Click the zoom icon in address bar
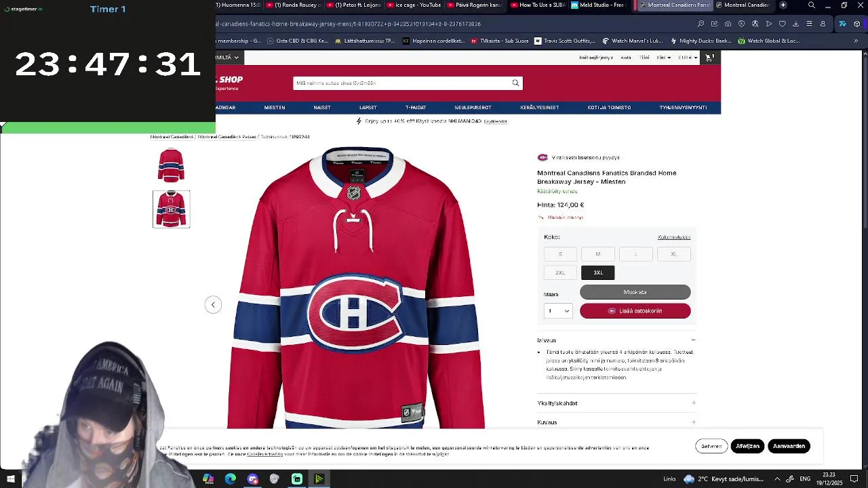 pos(701,24)
